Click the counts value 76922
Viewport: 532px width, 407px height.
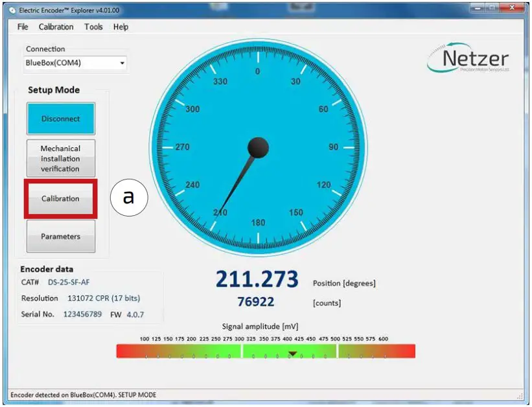pyautogui.click(x=255, y=302)
